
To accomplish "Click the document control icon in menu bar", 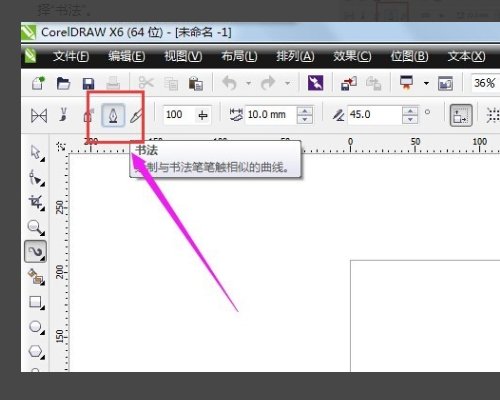I will [31, 56].
